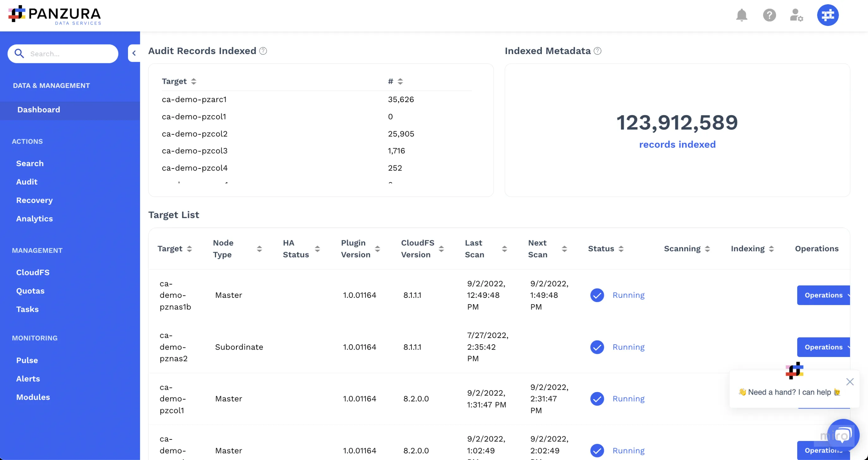Click ca-demo-pznas2 target name in Target List
The height and width of the screenshot is (460, 868).
click(x=173, y=347)
